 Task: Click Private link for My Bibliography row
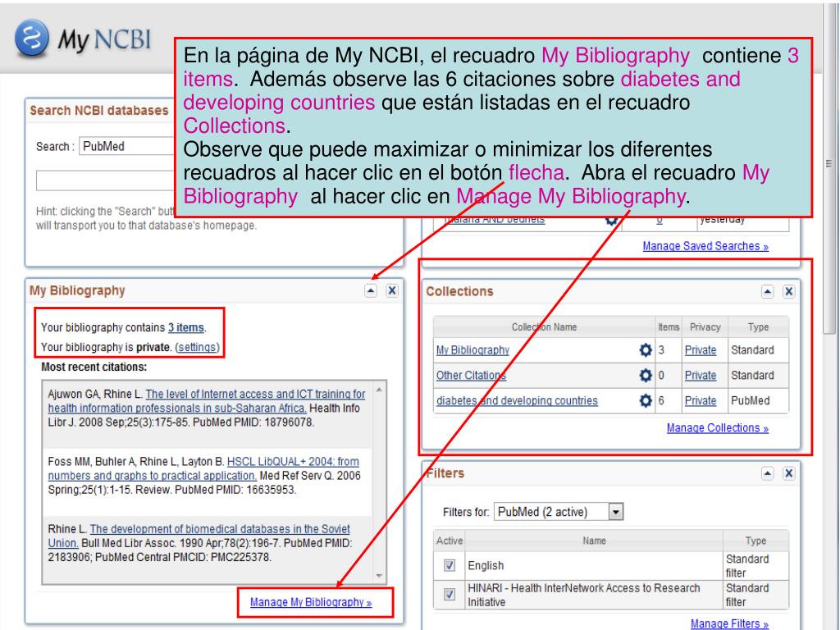pos(701,349)
